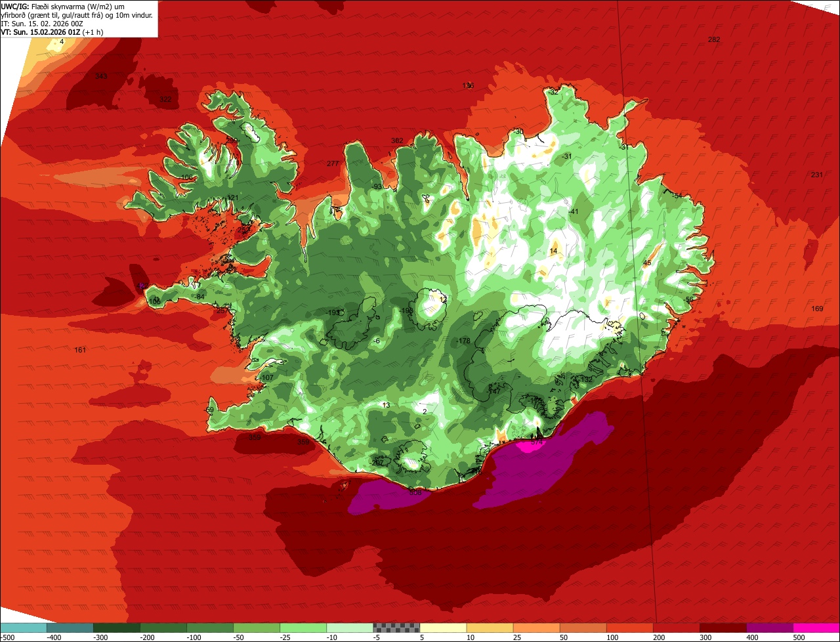
Task: Click the red swatch between 200 and 300
Action: pyautogui.click(x=675, y=628)
